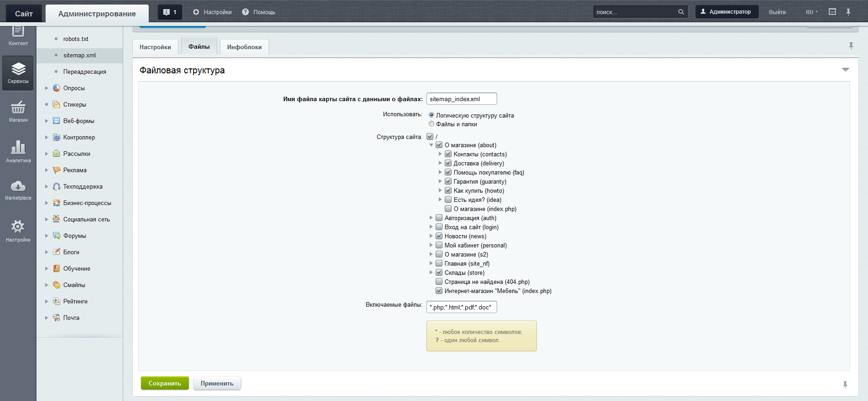Check Страница не найдена (404.php) checkbox
The height and width of the screenshot is (401, 868).
pyautogui.click(x=439, y=282)
